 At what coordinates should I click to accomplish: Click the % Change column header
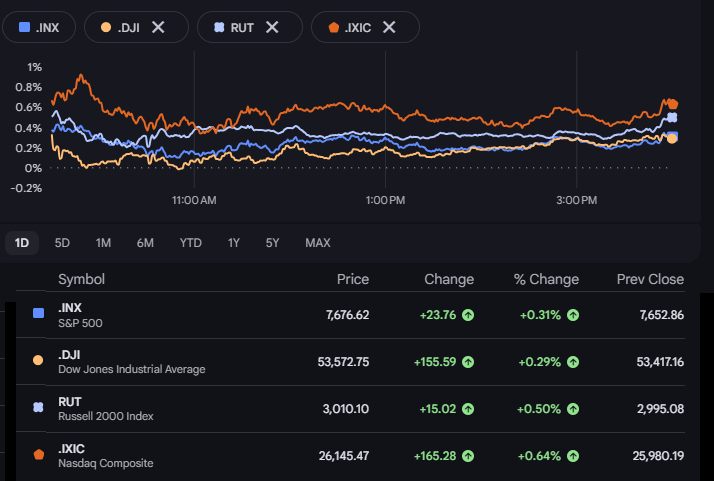pyautogui.click(x=546, y=279)
